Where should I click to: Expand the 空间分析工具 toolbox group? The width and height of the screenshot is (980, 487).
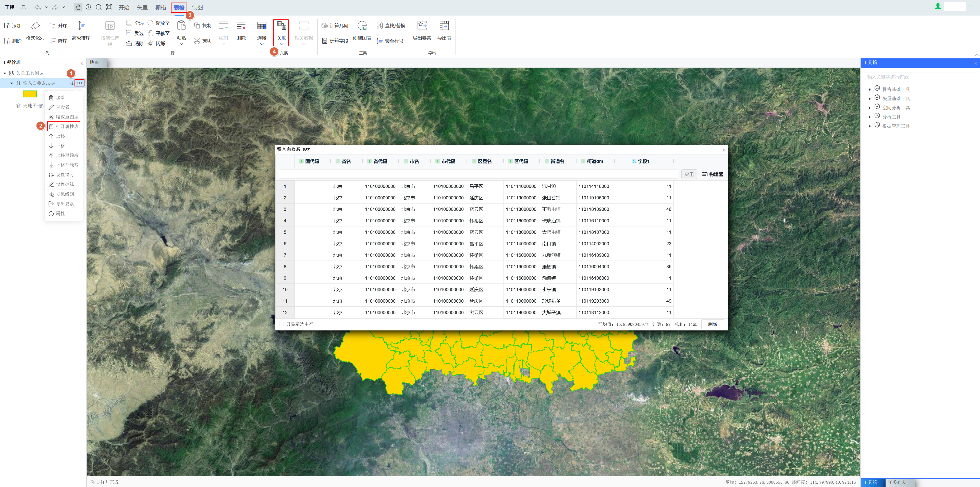(870, 108)
